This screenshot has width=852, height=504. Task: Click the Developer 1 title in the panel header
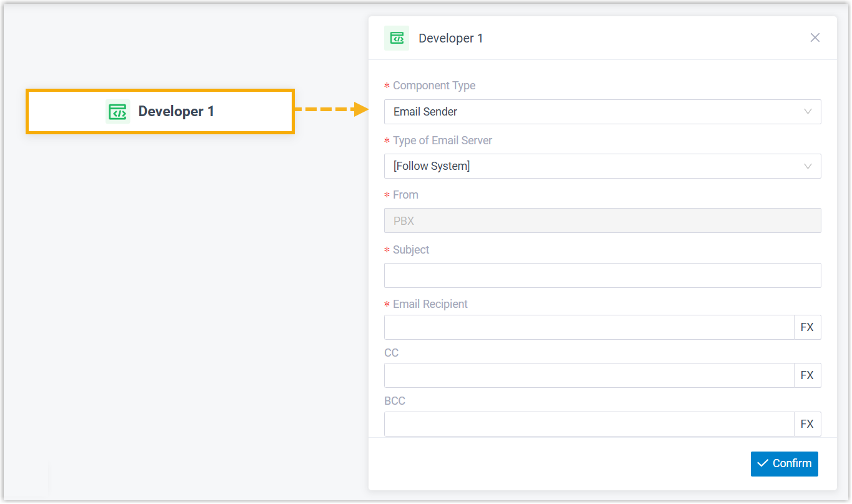point(451,37)
